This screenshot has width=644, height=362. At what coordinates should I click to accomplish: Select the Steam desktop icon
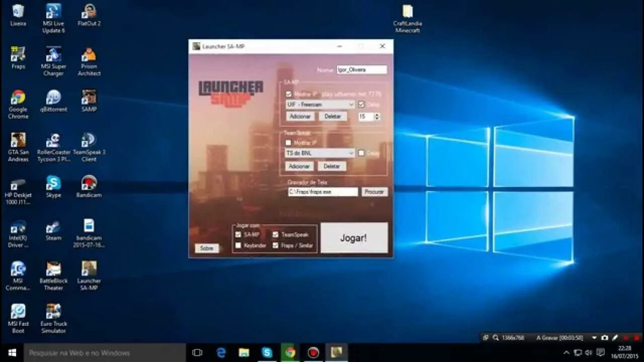pos(53,230)
